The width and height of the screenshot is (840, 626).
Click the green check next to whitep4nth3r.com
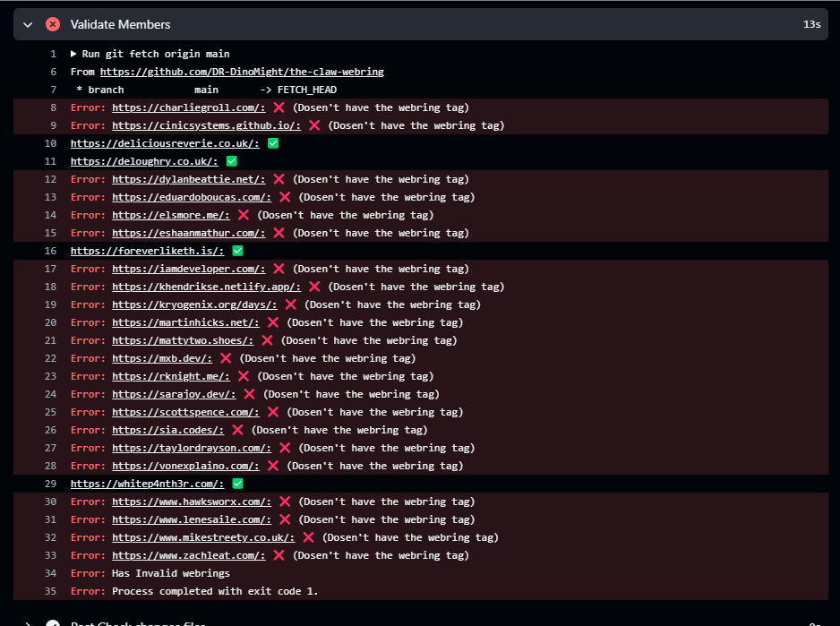[x=238, y=484]
